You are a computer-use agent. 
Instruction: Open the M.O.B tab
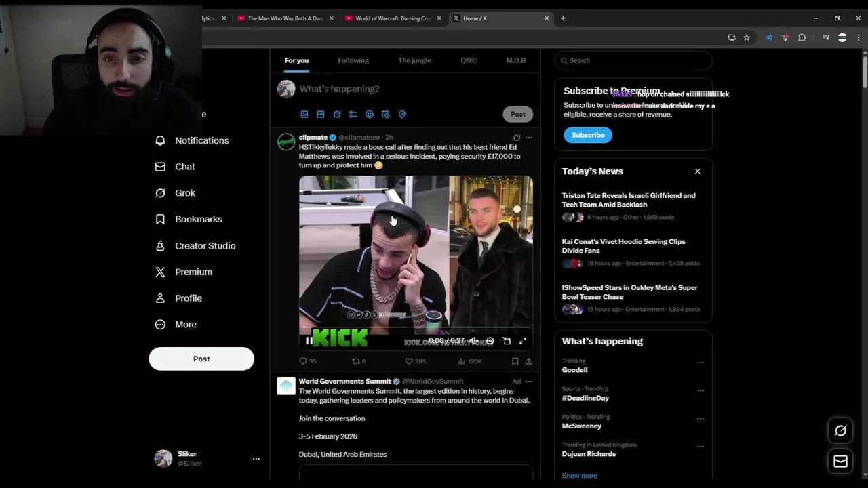pyautogui.click(x=516, y=60)
